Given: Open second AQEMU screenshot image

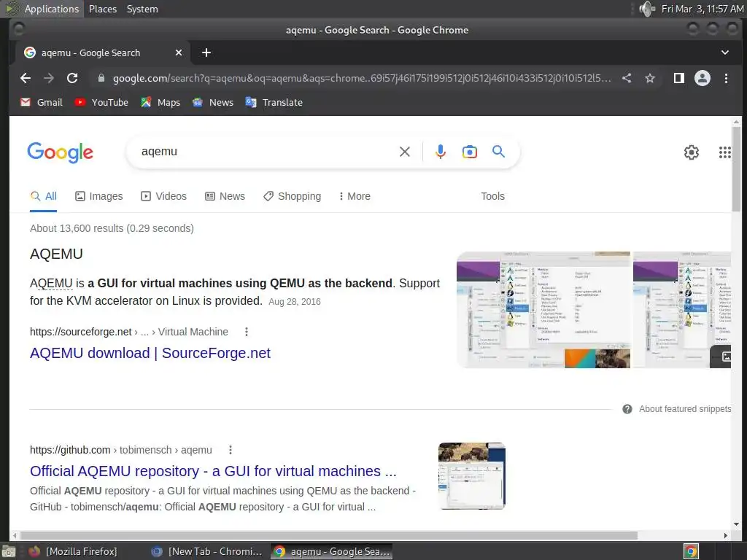Looking at the screenshot, I should click(x=682, y=309).
